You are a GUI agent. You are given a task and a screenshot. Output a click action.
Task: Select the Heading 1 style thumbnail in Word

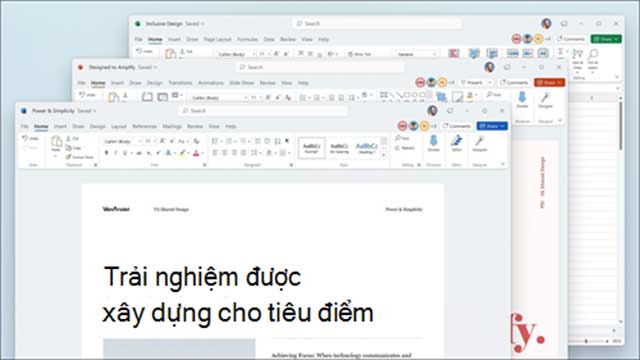367,148
